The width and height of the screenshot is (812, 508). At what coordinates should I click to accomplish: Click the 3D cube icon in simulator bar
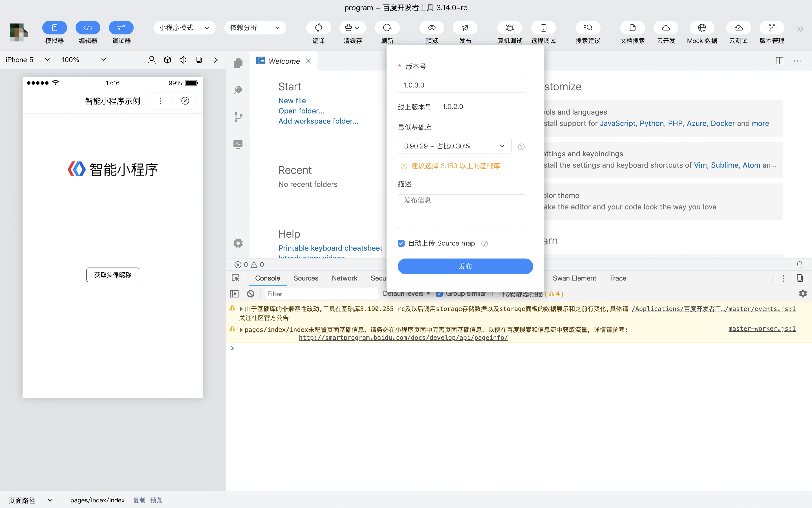point(167,60)
